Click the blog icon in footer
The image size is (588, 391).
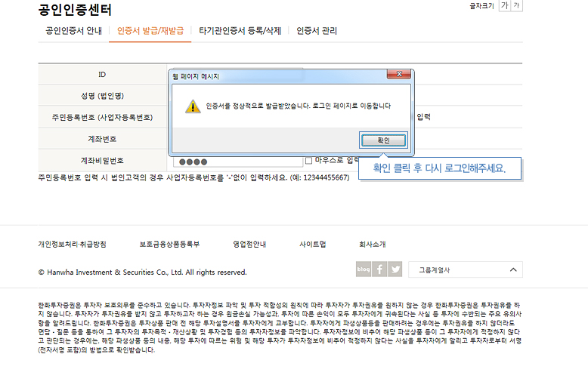click(x=364, y=269)
